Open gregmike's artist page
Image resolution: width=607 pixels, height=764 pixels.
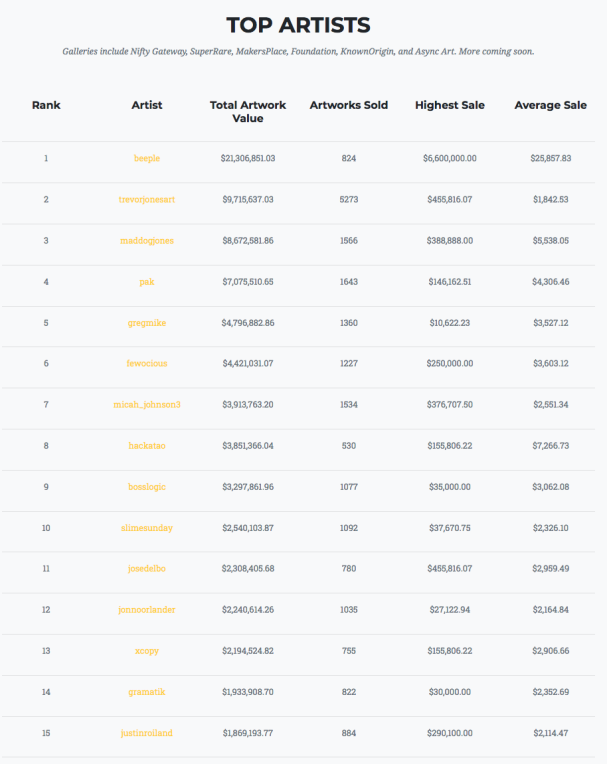coord(147,323)
